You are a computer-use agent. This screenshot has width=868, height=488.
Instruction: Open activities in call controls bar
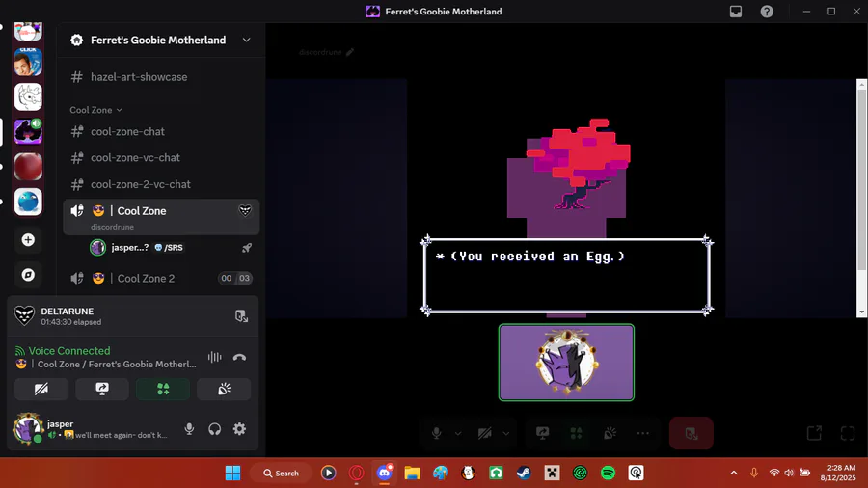pos(577,433)
